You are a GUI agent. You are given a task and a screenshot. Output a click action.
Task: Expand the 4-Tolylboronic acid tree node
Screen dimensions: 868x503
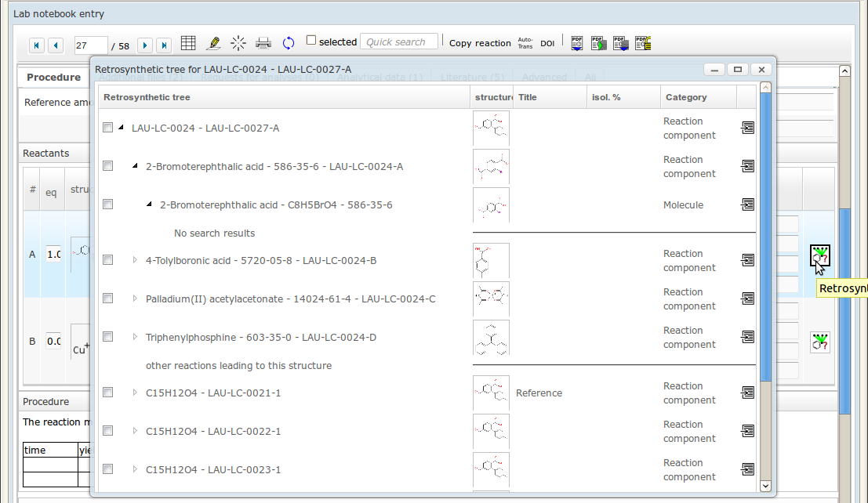click(x=135, y=260)
